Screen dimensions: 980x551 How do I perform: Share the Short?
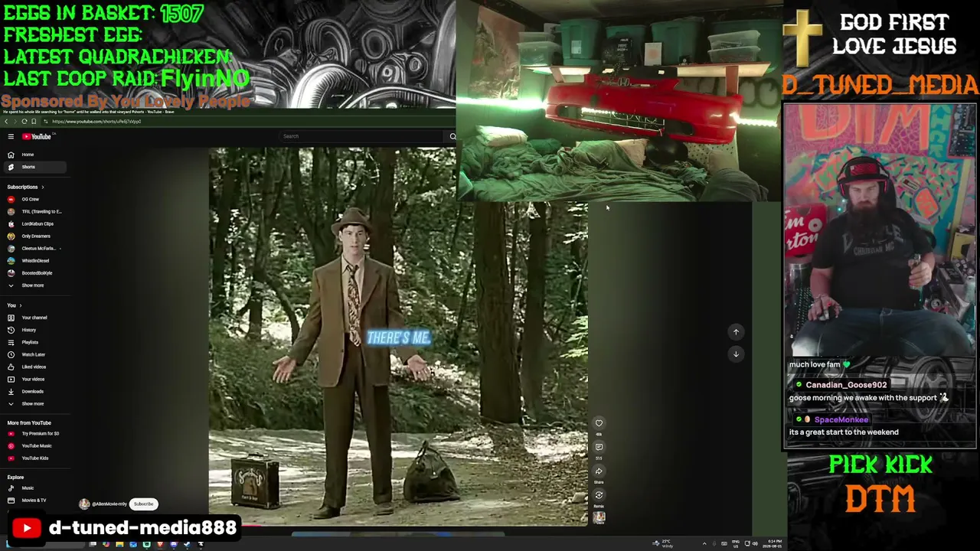599,471
